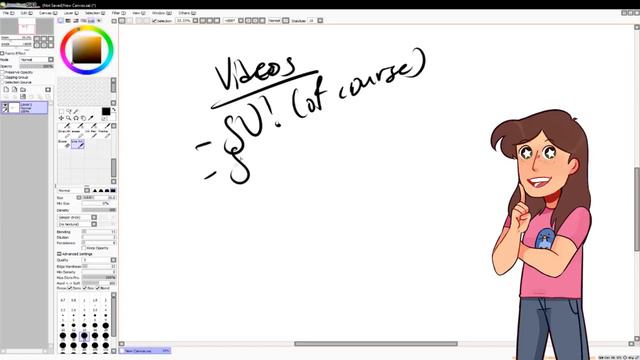This screenshot has width=640, height=360.
Task: Open the Layer menu
Action: 71,13
